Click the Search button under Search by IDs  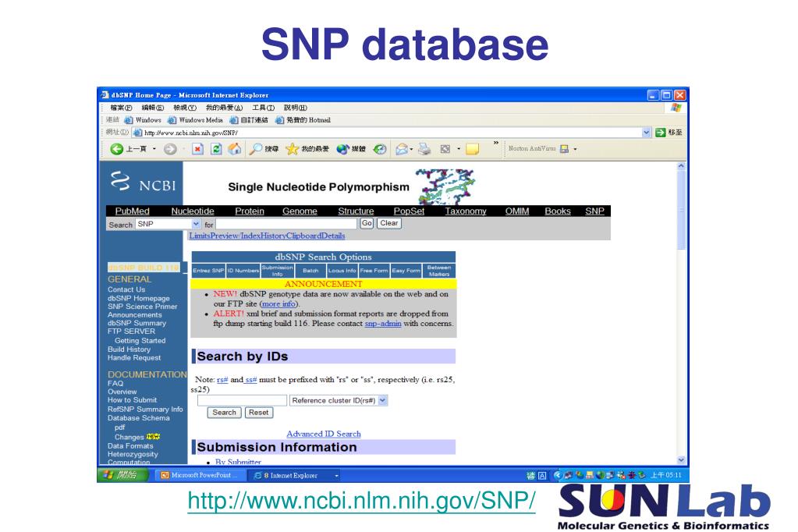[x=225, y=413]
